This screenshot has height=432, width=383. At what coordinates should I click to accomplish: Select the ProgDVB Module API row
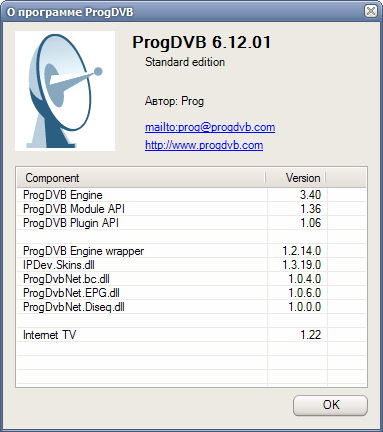click(x=192, y=209)
